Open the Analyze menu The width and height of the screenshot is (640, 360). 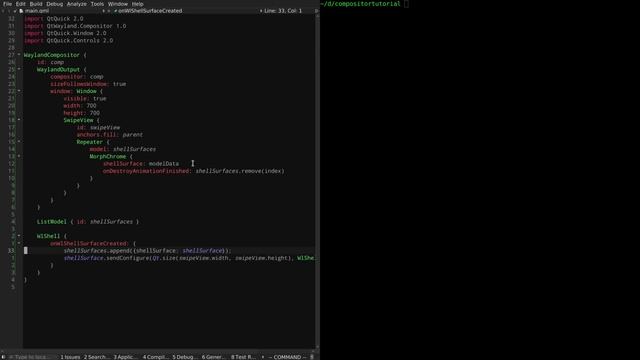click(x=76, y=4)
